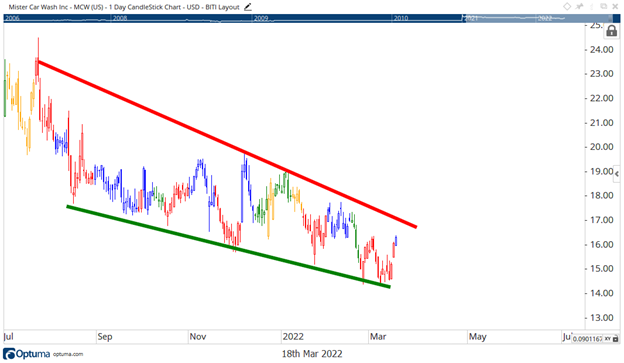Click the 2010 label in overview timeline
This screenshot has width=624, height=363.
point(401,18)
